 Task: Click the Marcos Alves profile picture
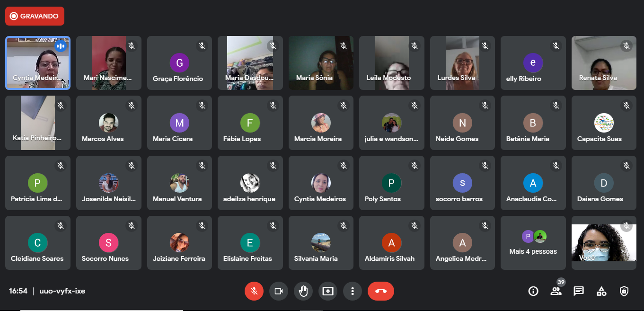(x=108, y=123)
